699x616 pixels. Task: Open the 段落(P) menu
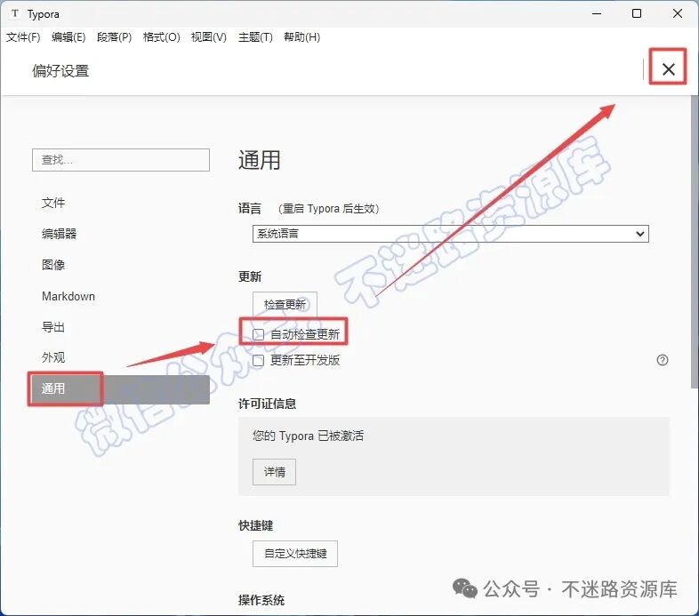coord(114,37)
